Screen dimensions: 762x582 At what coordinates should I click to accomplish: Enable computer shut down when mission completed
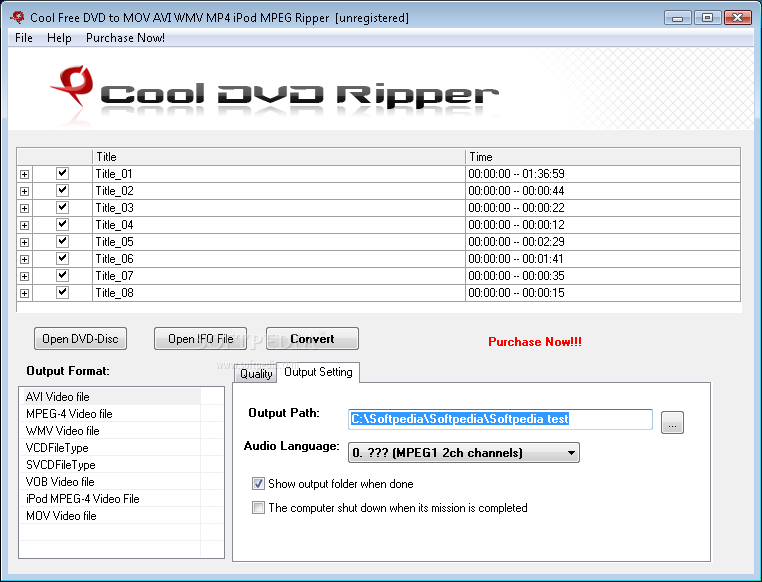click(258, 508)
